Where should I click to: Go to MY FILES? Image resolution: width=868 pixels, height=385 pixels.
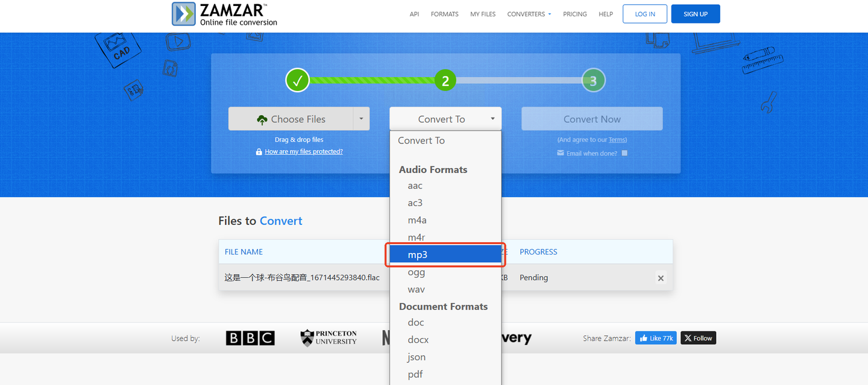pos(483,14)
